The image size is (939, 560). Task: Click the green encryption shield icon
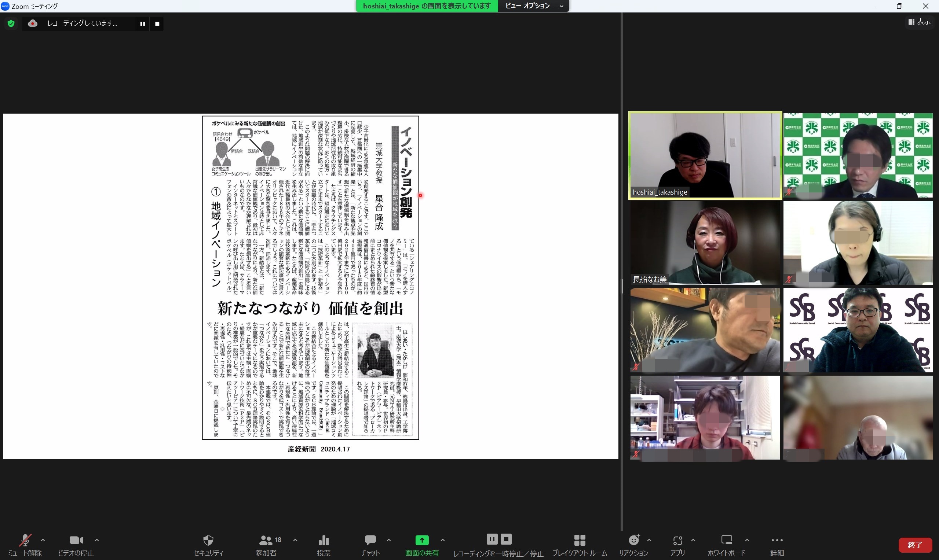point(11,23)
